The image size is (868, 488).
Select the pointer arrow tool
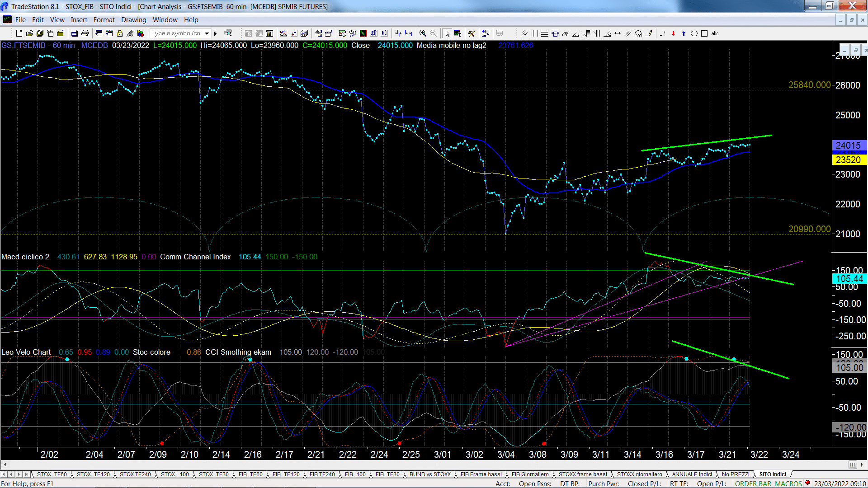pos(448,33)
